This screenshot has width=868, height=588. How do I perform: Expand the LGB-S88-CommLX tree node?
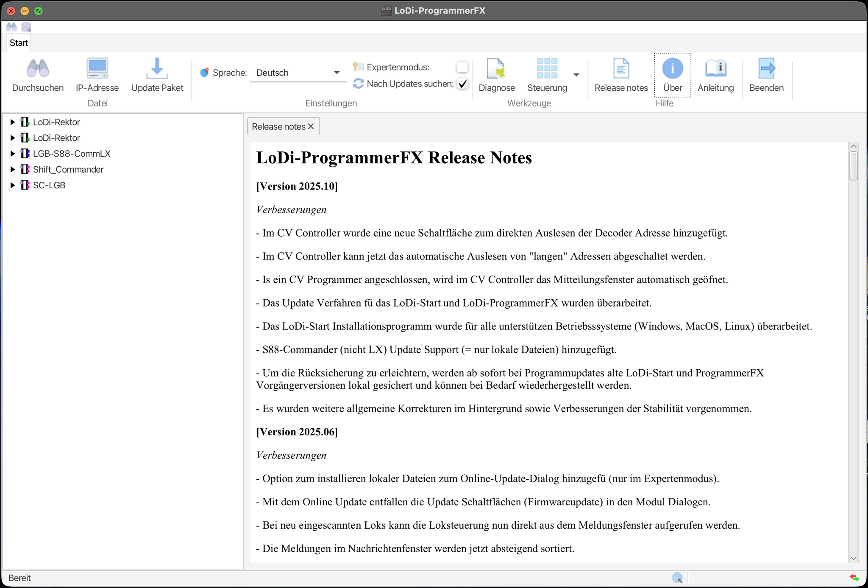pyautogui.click(x=12, y=153)
